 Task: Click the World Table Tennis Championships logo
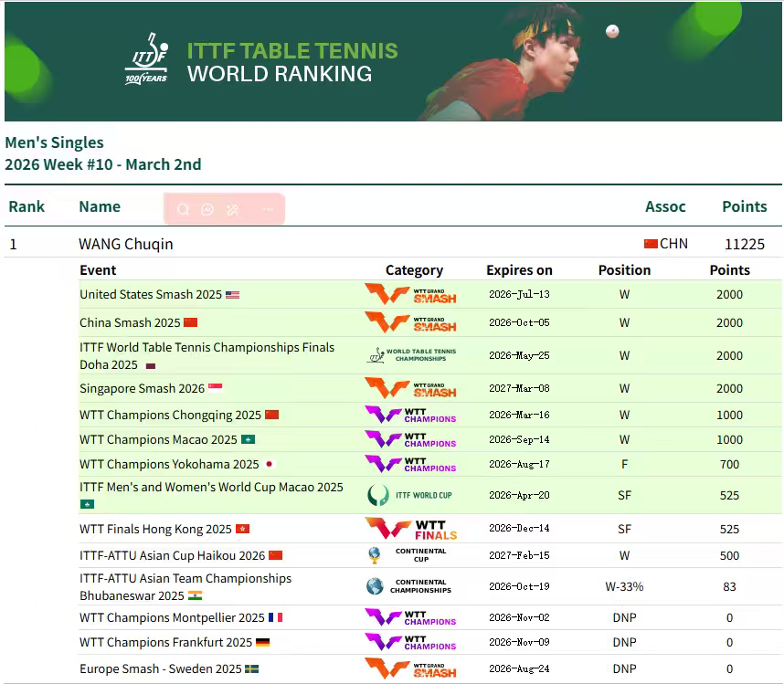(410, 355)
